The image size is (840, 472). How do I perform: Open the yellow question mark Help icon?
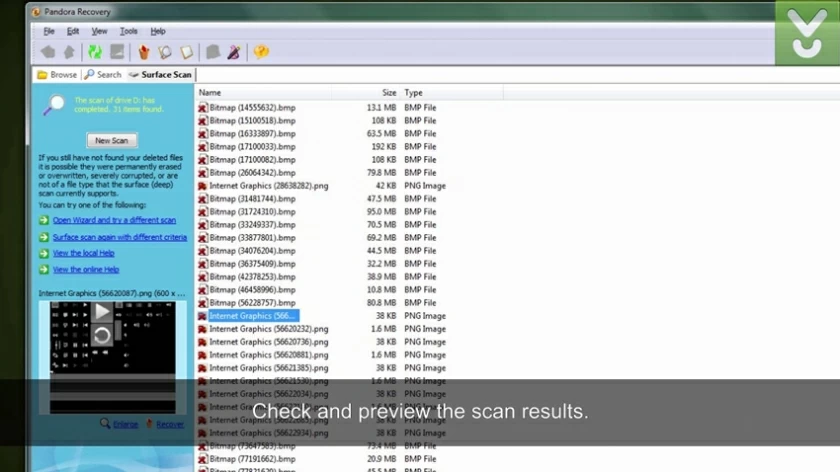[261, 52]
